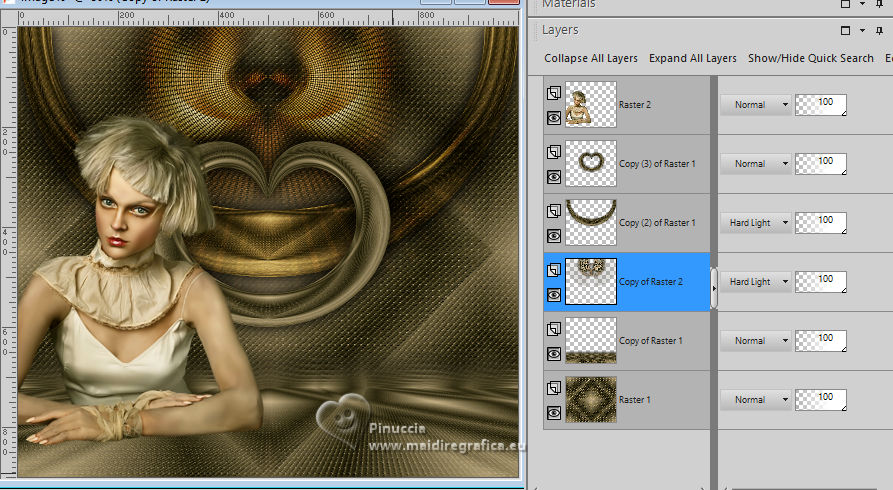
Task: Select the Raster 1 layer thumbnail
Action: click(591, 399)
